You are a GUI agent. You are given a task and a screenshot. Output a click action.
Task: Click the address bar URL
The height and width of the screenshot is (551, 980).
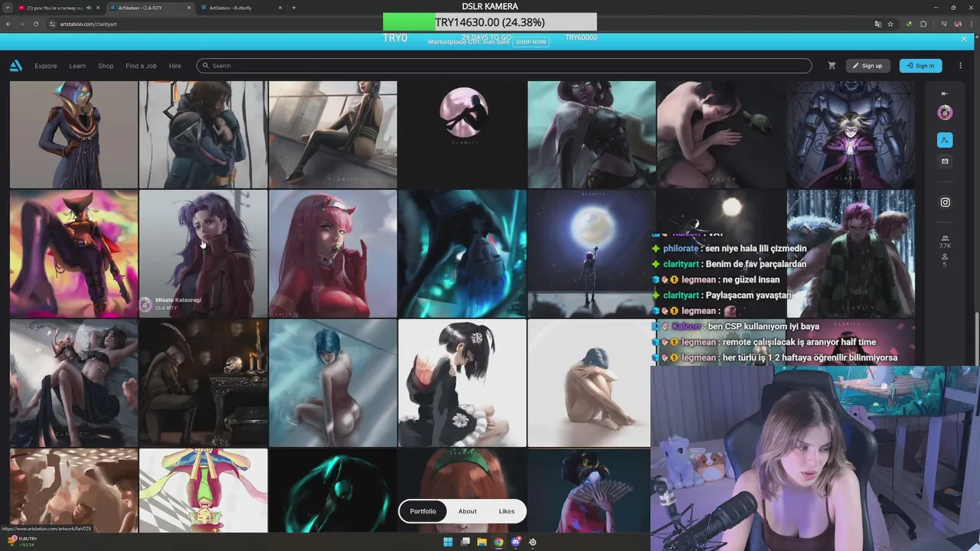pos(88,24)
